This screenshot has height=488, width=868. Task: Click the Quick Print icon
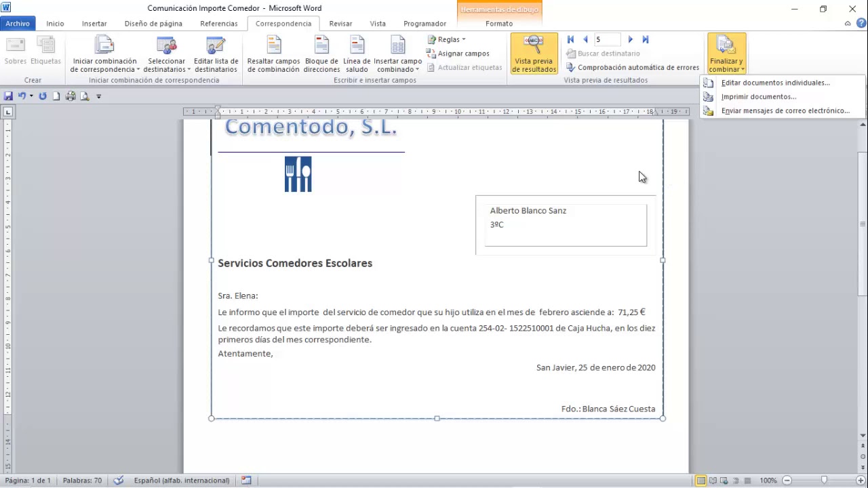[71, 96]
